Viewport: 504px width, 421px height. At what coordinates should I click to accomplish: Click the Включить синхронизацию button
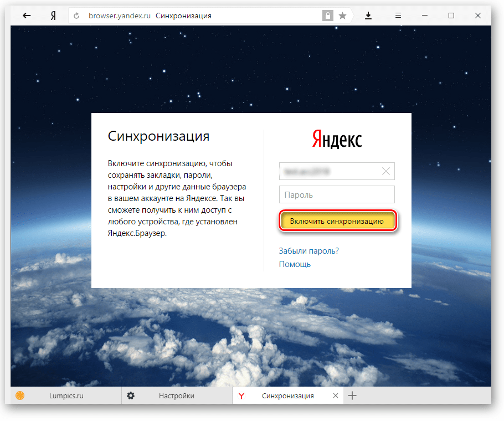337,221
